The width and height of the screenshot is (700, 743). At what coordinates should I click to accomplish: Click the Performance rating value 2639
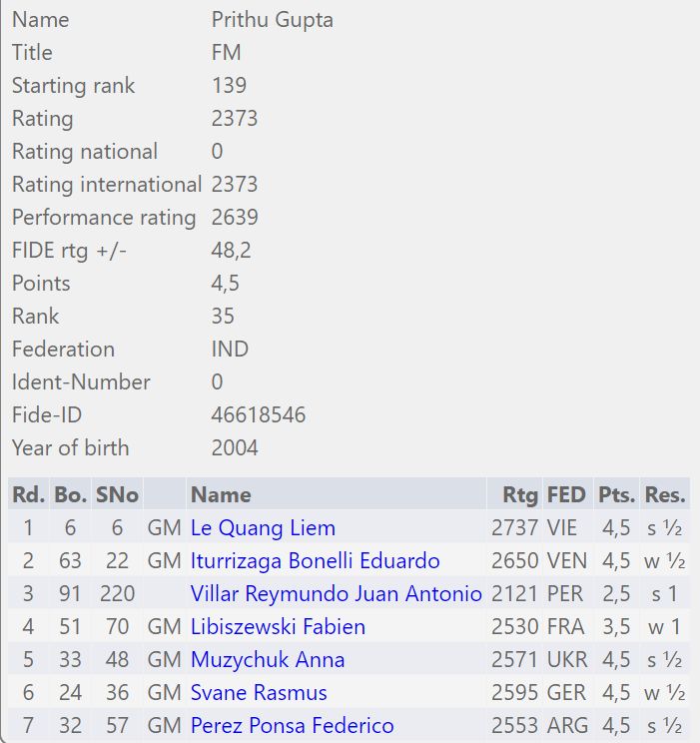coord(235,217)
